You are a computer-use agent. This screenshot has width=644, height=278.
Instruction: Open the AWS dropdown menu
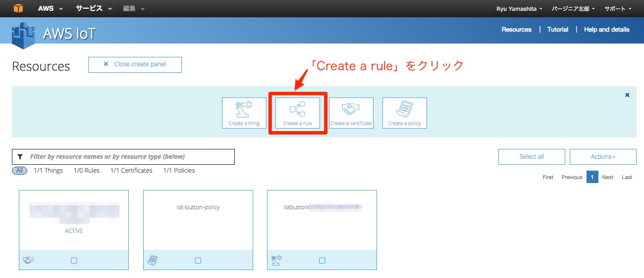(50, 8)
